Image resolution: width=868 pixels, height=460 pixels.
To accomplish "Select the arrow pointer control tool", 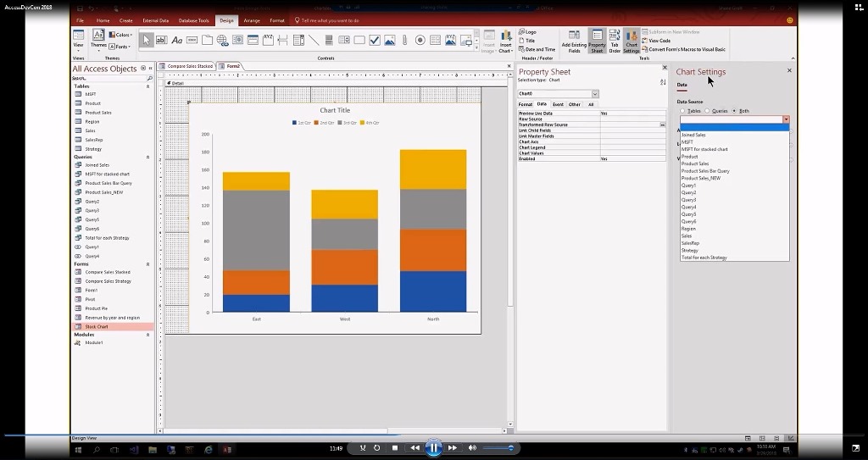I will click(x=146, y=40).
